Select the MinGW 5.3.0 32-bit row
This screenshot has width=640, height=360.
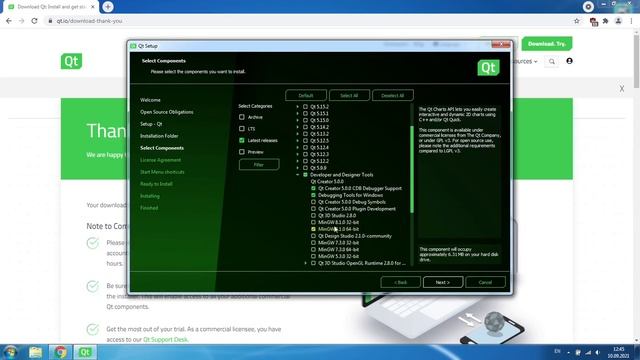tap(338, 256)
